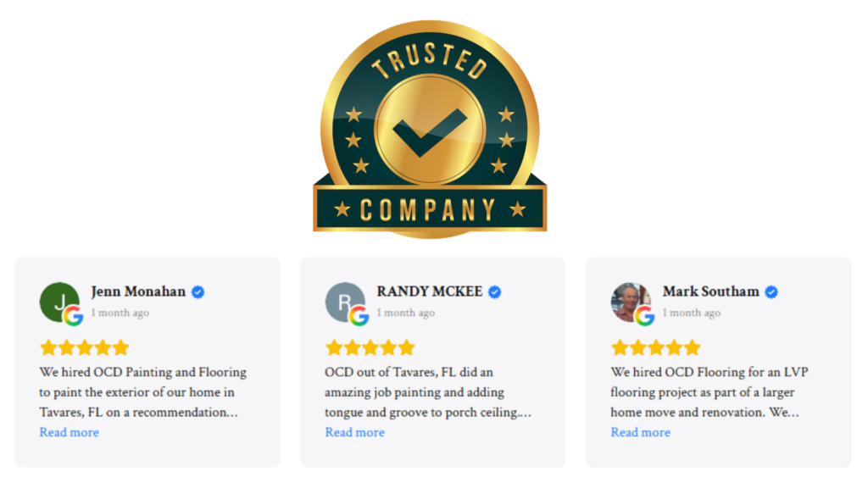Click Randy McKee's gray R avatar

click(x=345, y=302)
